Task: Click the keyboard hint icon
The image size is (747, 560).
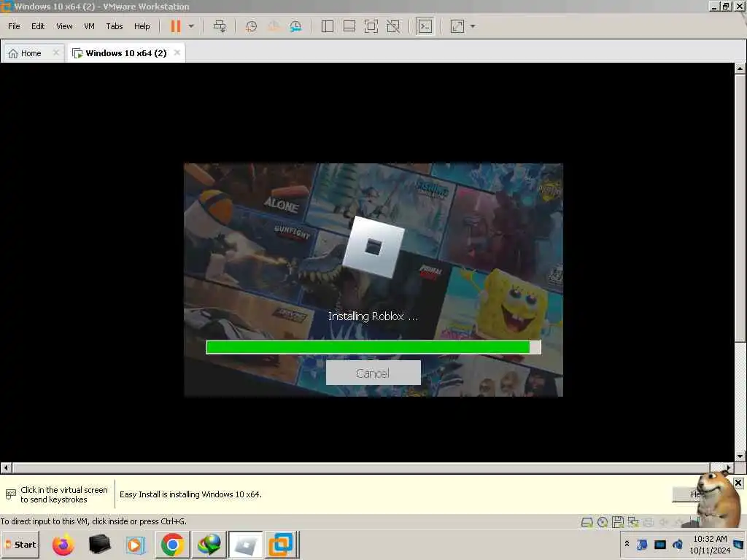Action: (x=10, y=494)
